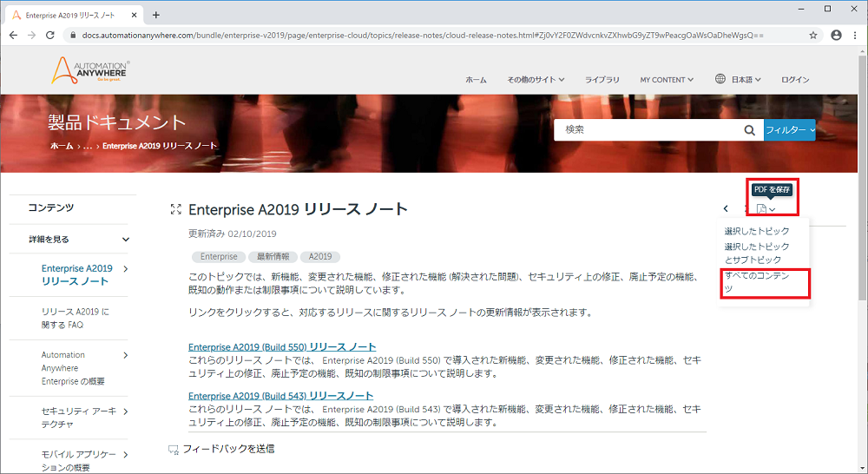
Task: Open Enterprise A2019 (Build 543) リリースノート link
Action: [280, 396]
